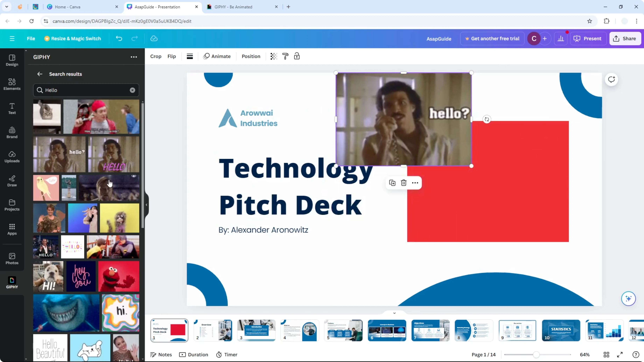
Task: Open GIPHY panel more options
Action: tap(134, 57)
